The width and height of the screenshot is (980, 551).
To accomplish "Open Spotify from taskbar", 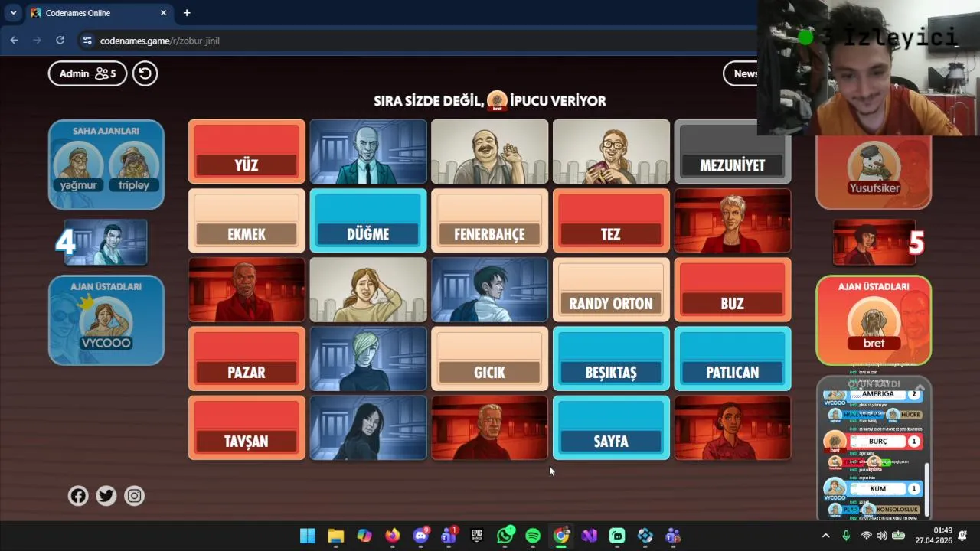I will [533, 536].
